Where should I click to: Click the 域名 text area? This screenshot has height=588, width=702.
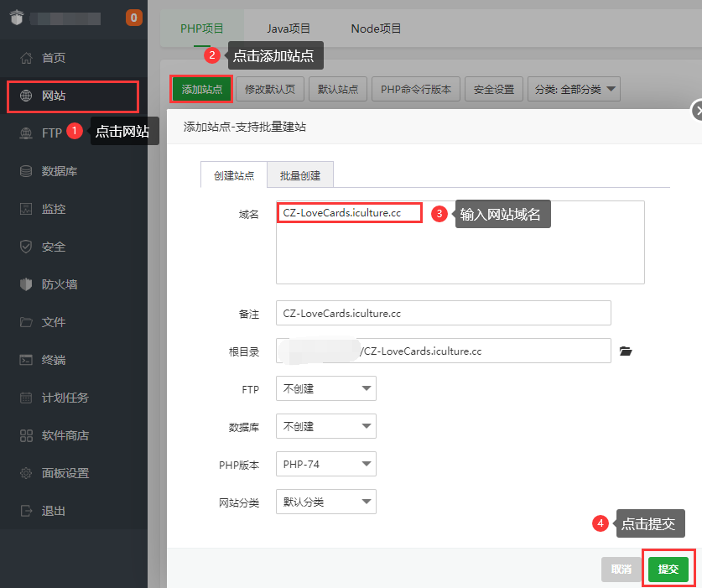(x=460, y=242)
